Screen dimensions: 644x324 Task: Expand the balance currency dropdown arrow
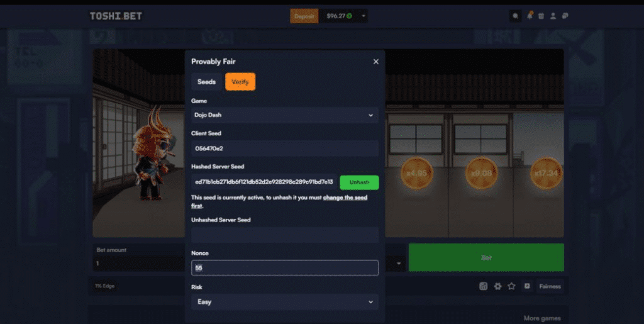pos(364,16)
